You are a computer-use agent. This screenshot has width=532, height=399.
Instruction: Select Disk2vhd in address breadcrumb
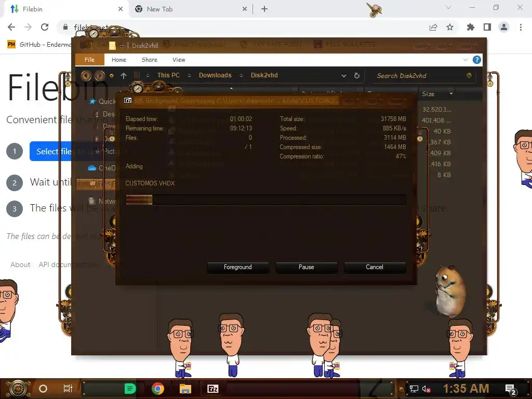[x=264, y=75]
